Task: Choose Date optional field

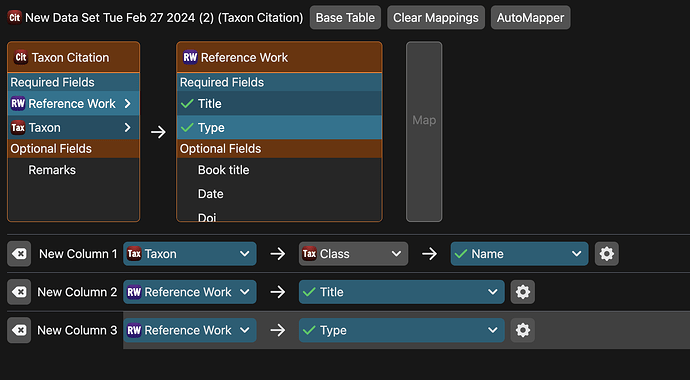Action: [279, 194]
